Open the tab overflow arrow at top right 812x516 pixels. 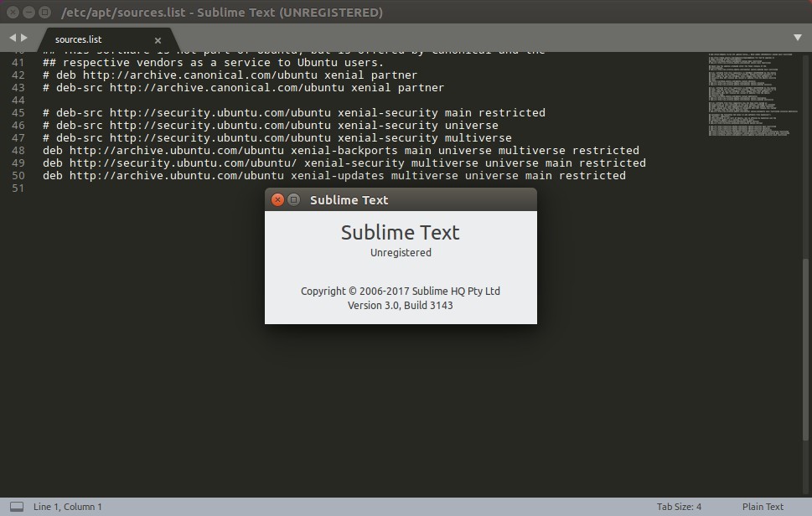pos(796,38)
